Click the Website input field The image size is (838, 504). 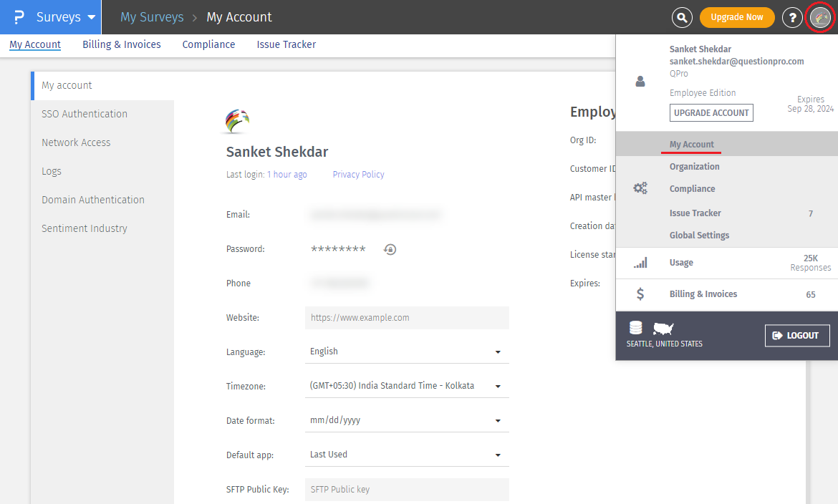tap(407, 317)
